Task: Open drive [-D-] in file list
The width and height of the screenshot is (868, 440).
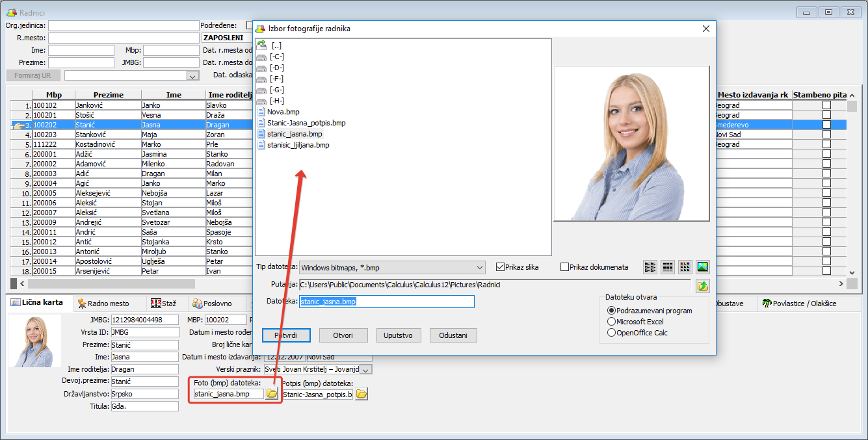Action: click(276, 68)
